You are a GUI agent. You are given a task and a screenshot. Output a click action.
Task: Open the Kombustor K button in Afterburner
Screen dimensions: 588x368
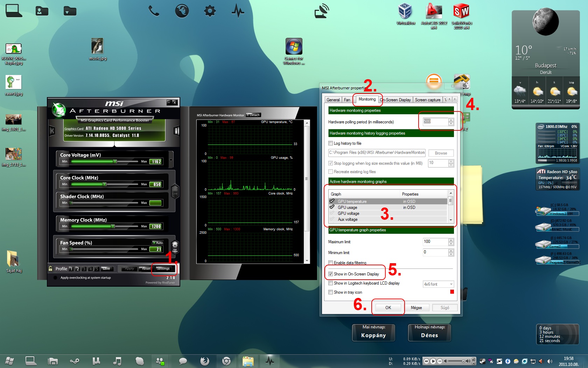click(x=52, y=131)
